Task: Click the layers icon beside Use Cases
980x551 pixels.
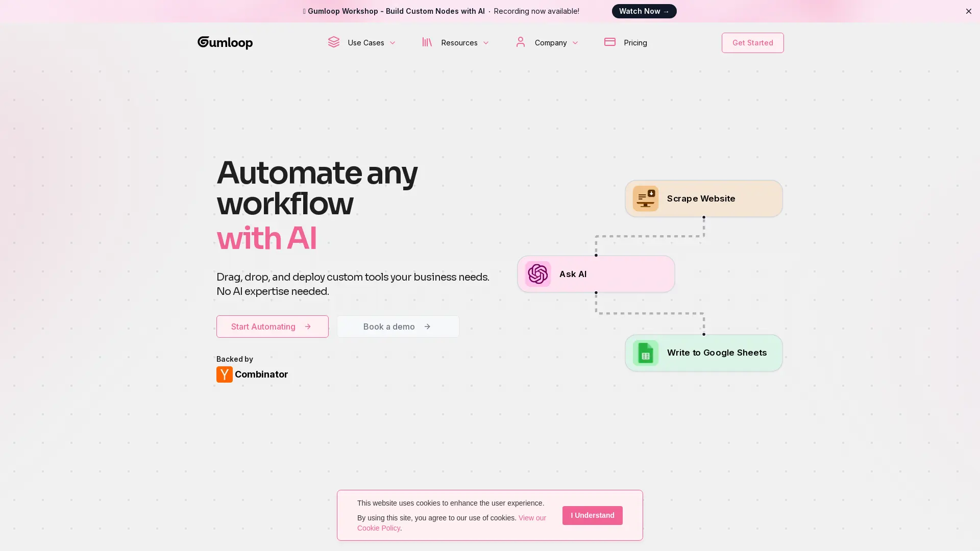Action: click(334, 42)
